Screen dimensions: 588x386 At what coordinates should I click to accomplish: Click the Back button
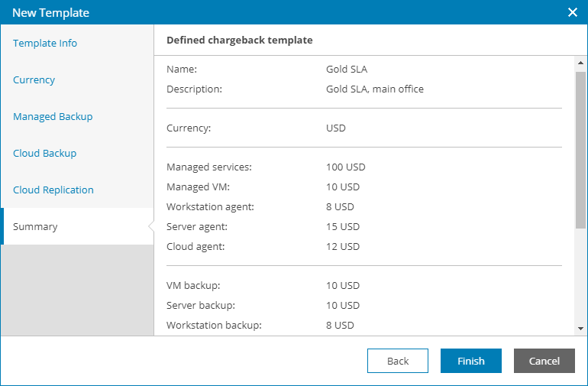pyautogui.click(x=398, y=361)
